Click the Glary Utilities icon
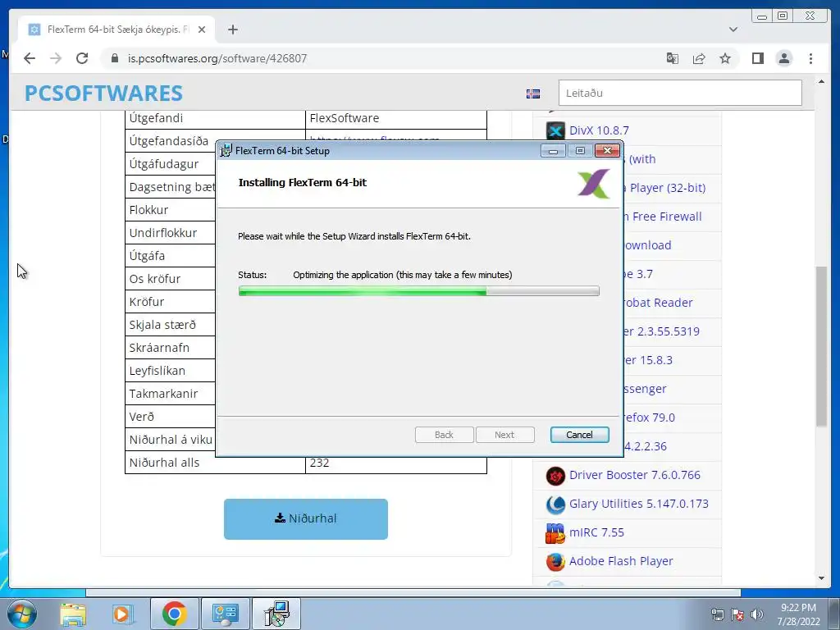Screen dimensions: 840x630 click(x=555, y=504)
